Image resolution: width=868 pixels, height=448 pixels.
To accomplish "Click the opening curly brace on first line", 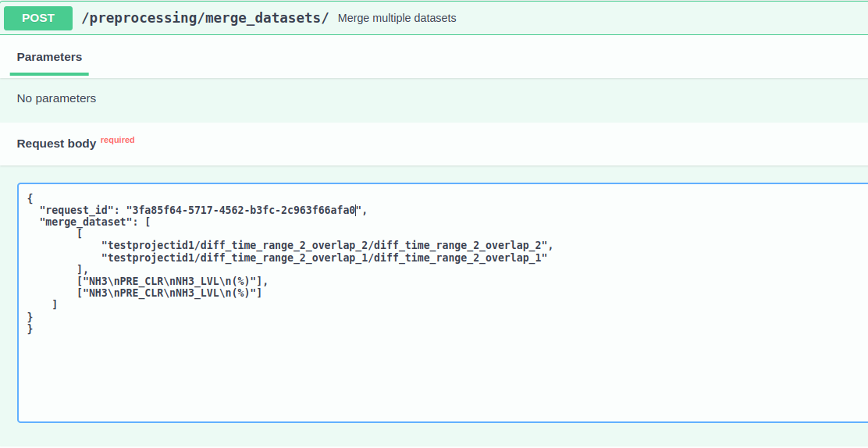I will 30,198.
